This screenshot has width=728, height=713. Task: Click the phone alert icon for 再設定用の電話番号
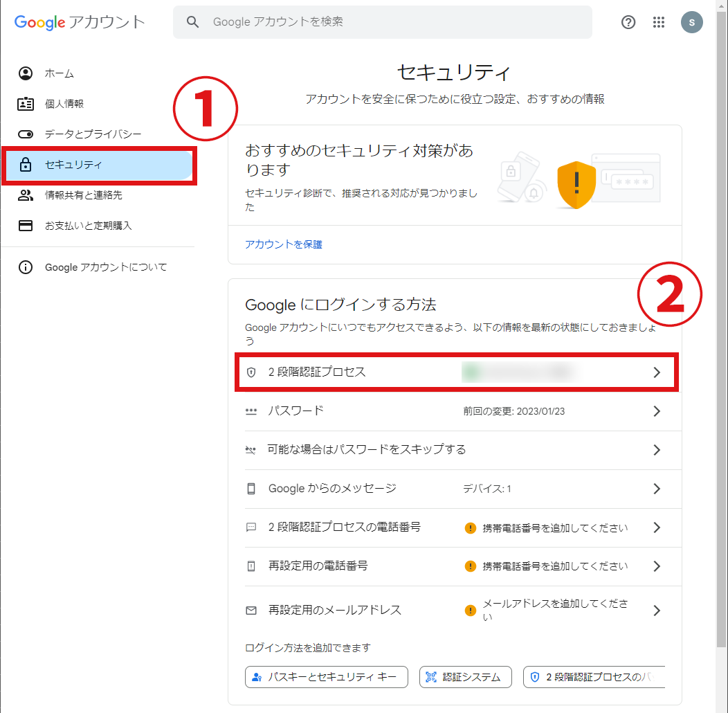click(251, 566)
